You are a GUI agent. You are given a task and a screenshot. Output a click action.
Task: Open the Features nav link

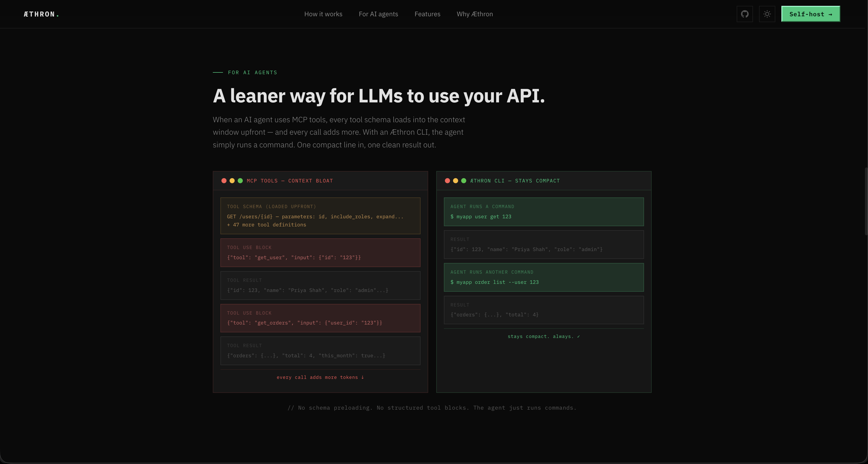point(427,14)
